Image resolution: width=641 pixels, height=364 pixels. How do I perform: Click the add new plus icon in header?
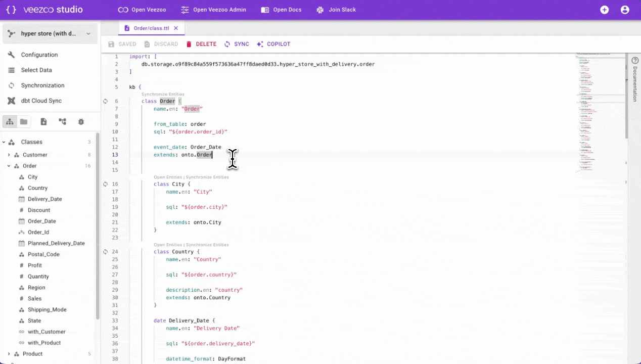[x=604, y=10]
